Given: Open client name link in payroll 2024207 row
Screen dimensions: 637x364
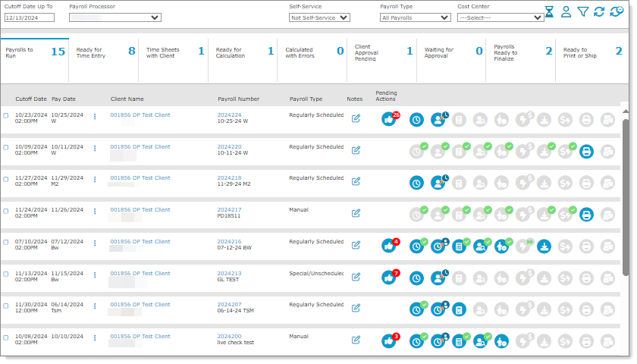Looking at the screenshot, I should click(140, 304).
